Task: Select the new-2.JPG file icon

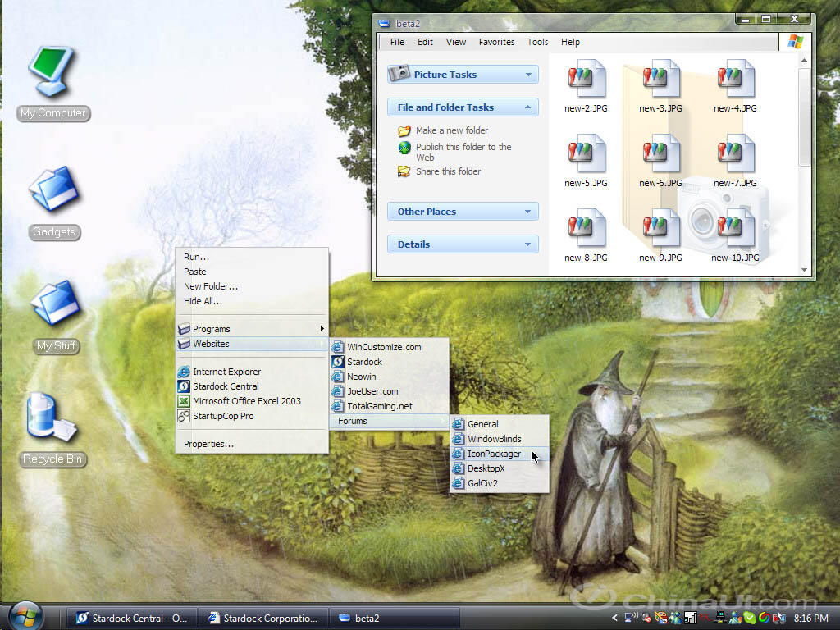Action: (x=586, y=79)
